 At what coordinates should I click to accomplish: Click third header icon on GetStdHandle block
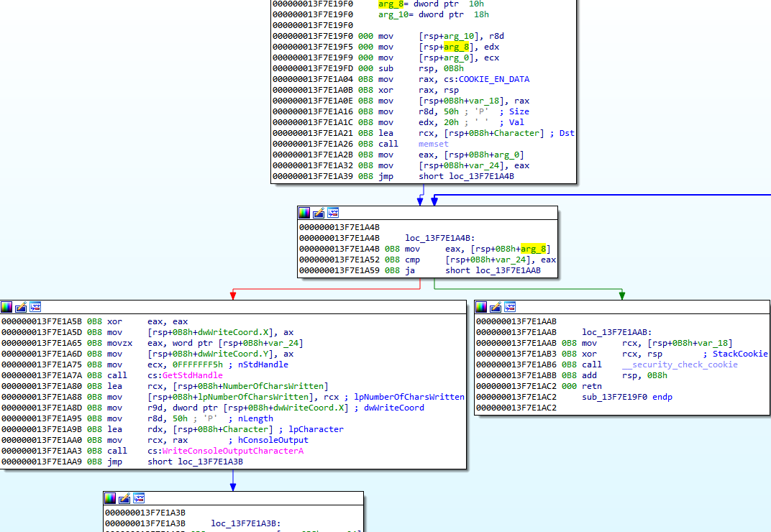[35, 307]
